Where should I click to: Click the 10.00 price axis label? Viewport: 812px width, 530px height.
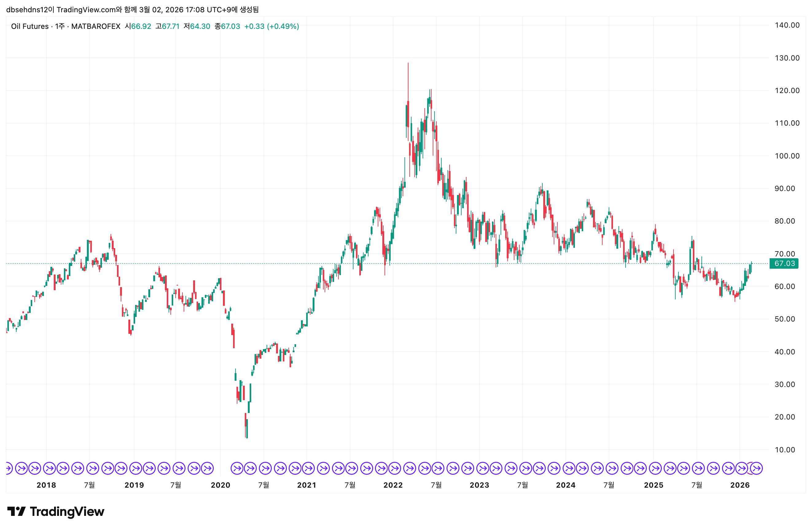coord(785,450)
